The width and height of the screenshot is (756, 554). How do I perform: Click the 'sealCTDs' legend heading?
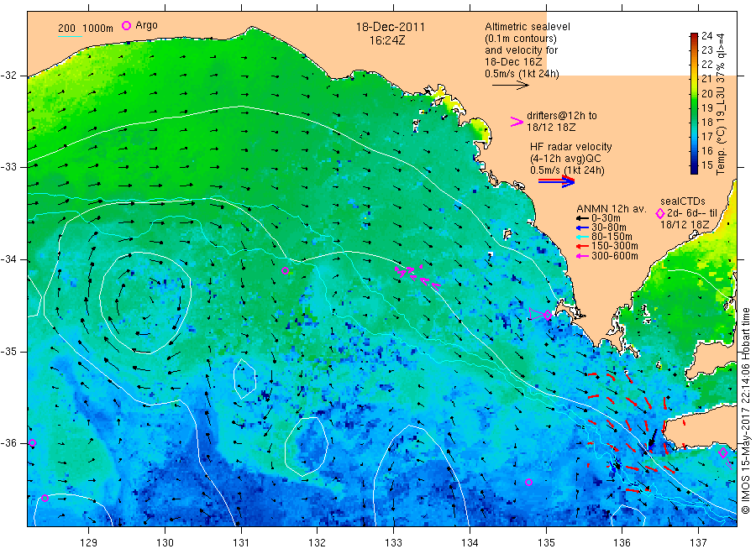tap(683, 201)
